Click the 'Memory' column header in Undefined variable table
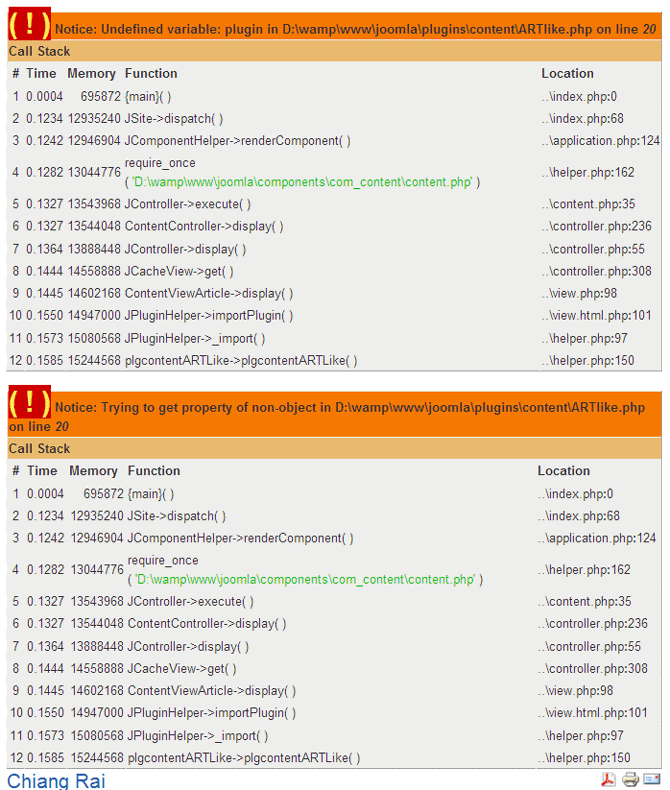 (x=92, y=74)
